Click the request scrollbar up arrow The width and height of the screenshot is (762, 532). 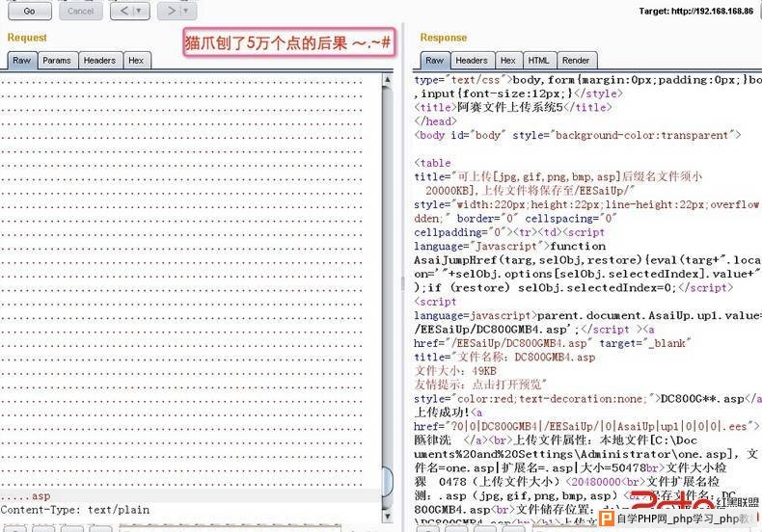coord(388,80)
